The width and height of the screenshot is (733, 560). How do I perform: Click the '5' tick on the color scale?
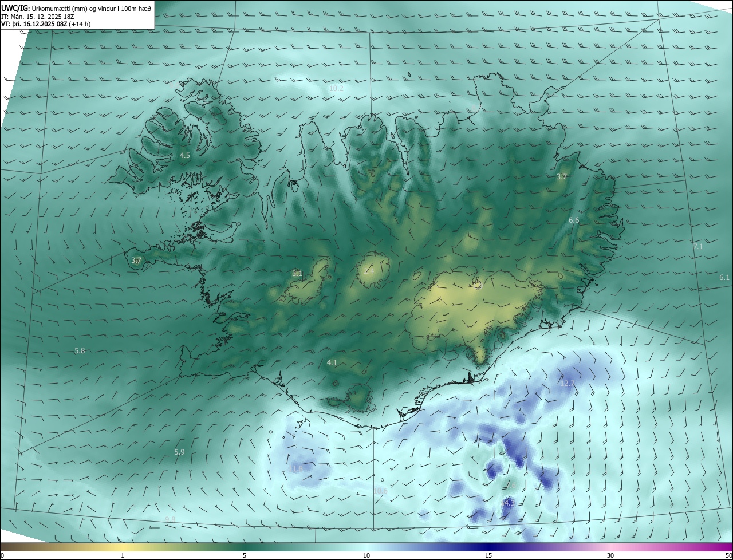[x=245, y=555]
